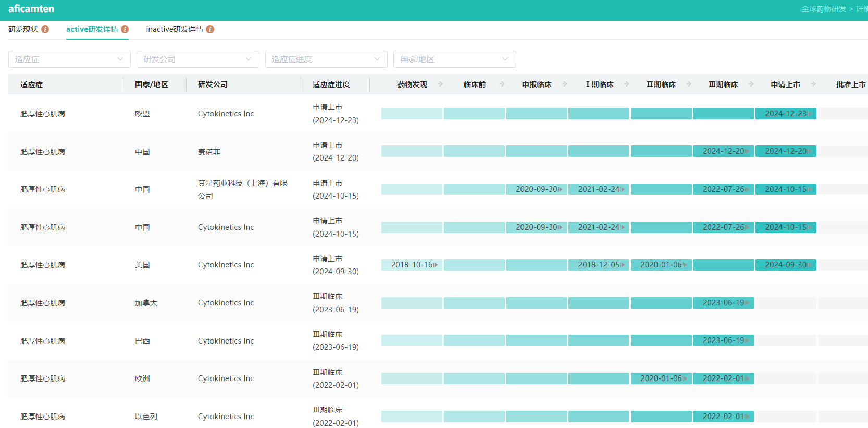The width and height of the screenshot is (868, 428).
Task: Click arrow icon after 药物发现 column header
Action: [440, 84]
